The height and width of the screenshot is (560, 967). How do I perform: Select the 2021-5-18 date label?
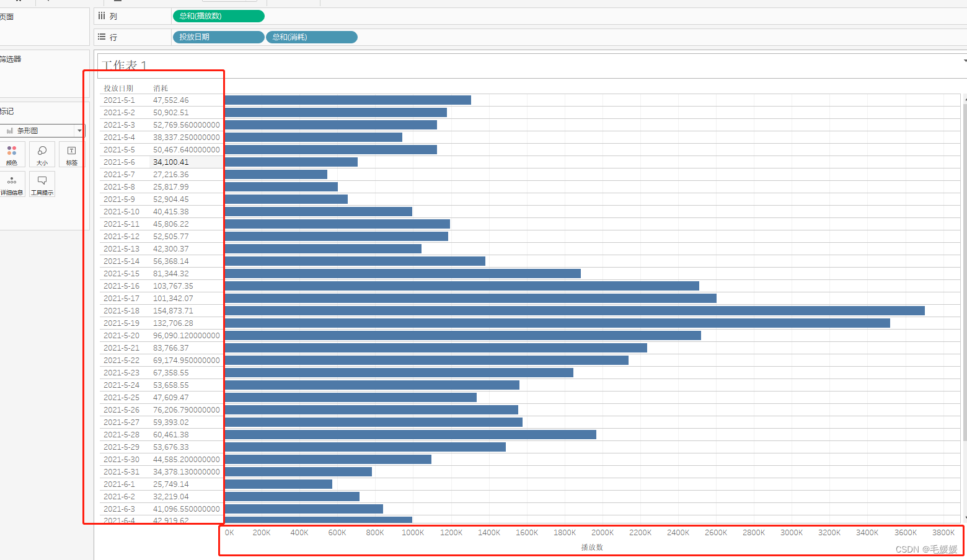121,310
